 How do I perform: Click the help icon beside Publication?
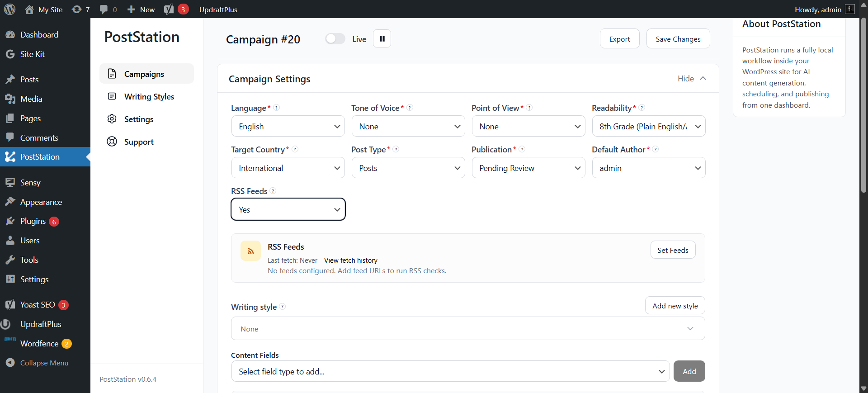pyautogui.click(x=522, y=149)
